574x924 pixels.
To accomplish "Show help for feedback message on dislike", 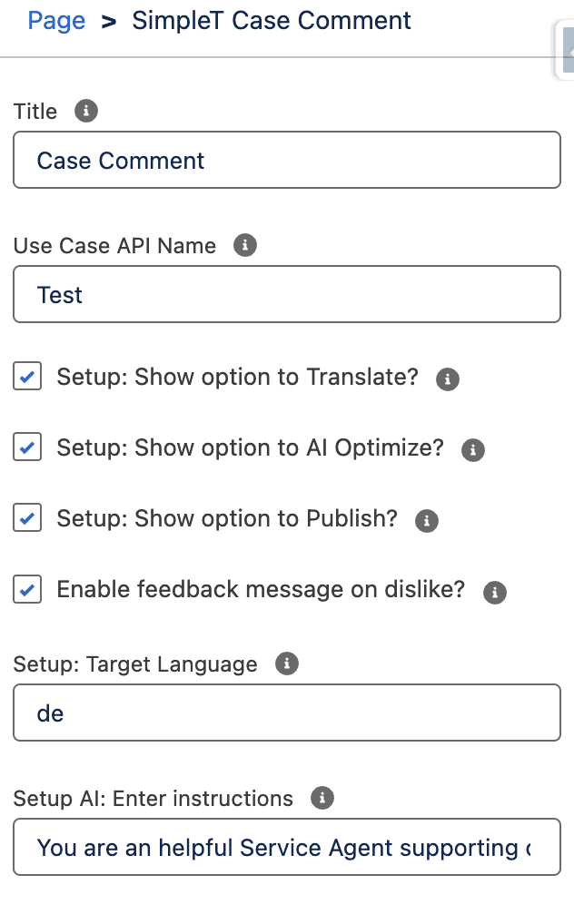I will pyautogui.click(x=494, y=591).
